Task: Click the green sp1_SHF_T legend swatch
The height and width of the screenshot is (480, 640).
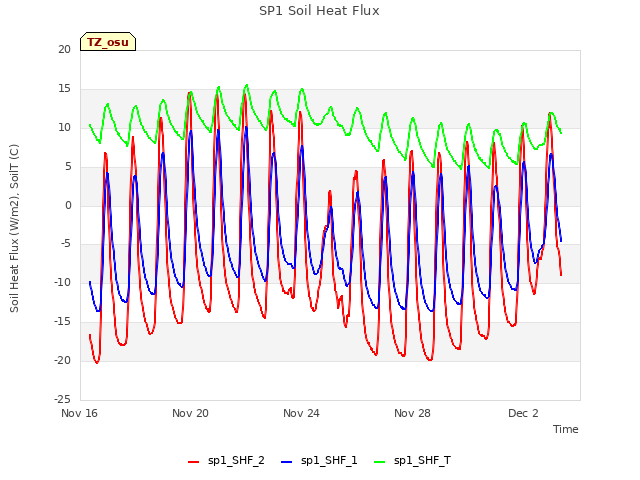Action: (x=380, y=462)
